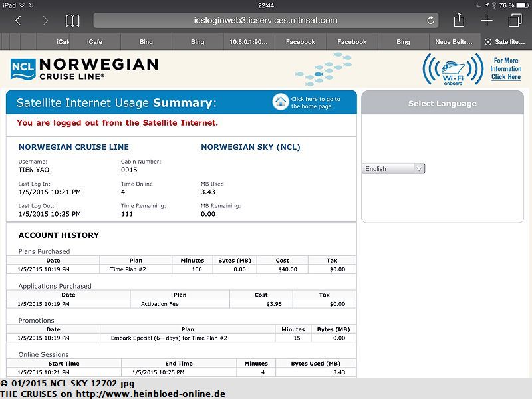Click the Online Sessions section label

[43, 354]
